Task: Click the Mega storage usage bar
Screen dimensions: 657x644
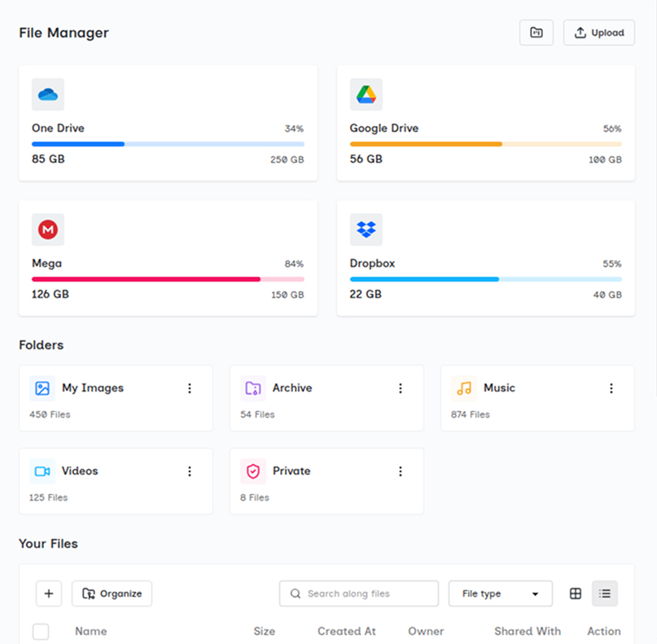Action: point(168,279)
